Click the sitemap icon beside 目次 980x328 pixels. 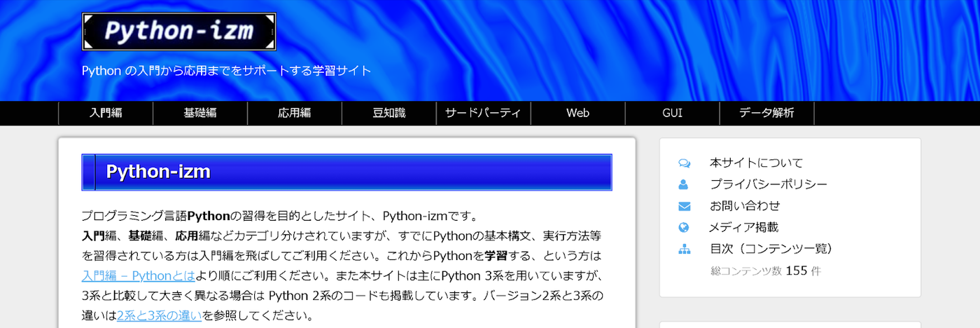tap(684, 249)
